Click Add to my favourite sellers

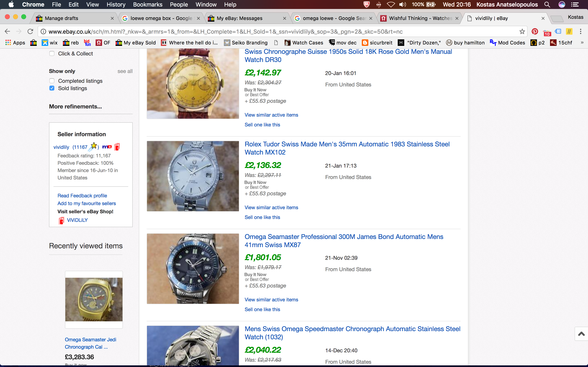[x=87, y=203]
